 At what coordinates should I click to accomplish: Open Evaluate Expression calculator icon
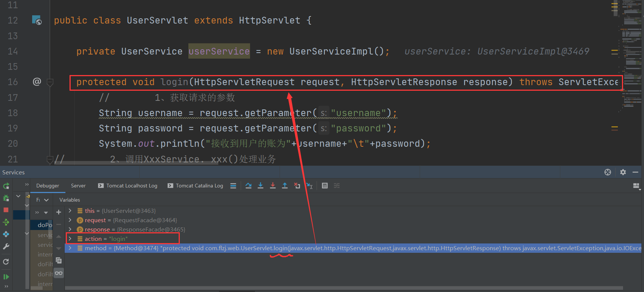325,186
